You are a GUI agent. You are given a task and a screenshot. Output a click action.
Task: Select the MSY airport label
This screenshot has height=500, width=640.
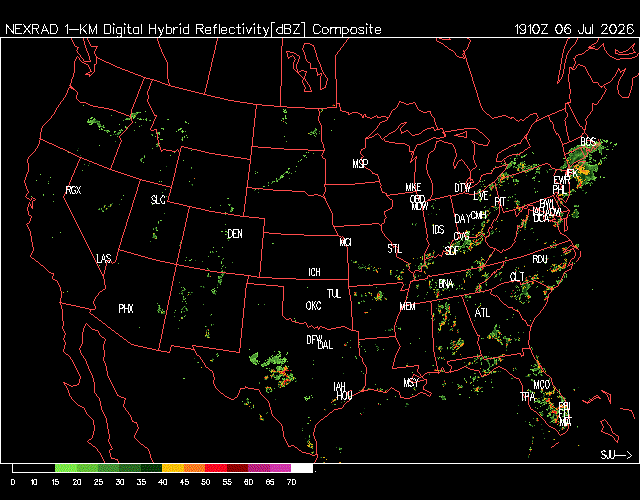[411, 382]
